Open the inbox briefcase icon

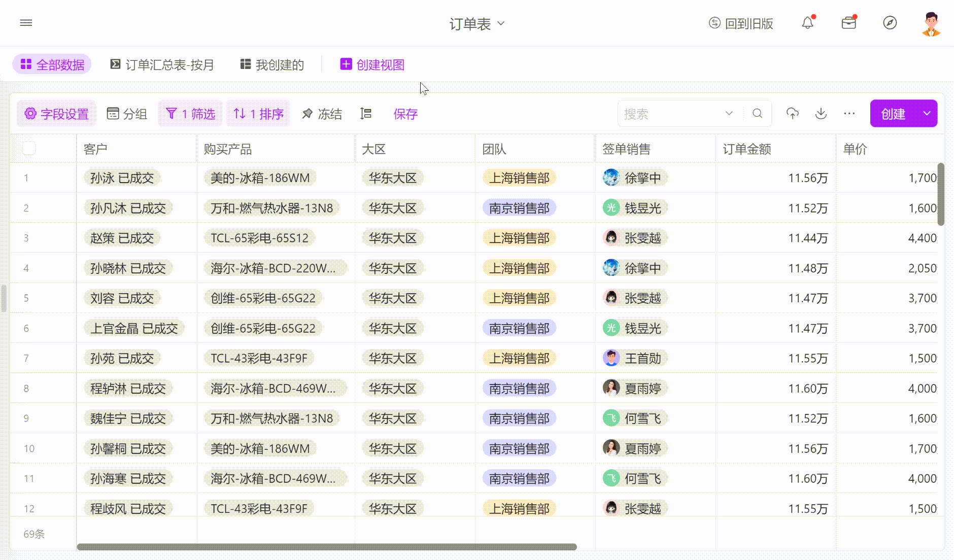tap(848, 23)
